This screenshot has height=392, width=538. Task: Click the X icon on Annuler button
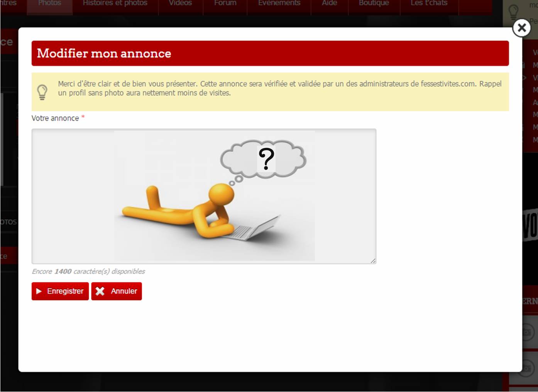100,291
